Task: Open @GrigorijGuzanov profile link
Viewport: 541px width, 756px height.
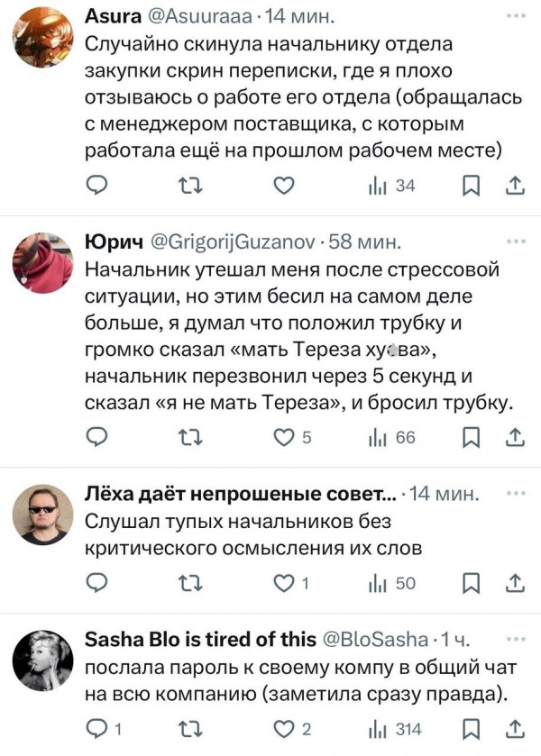Action: coord(225,243)
